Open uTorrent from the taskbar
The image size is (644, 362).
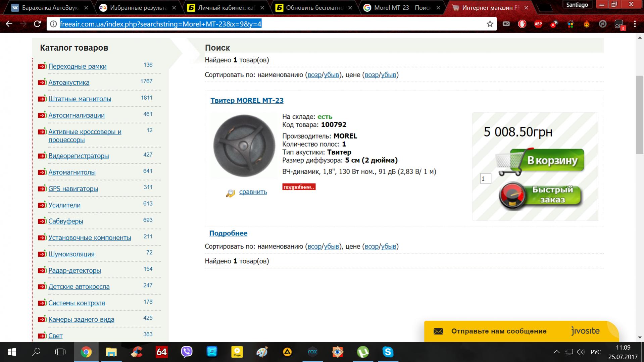(x=362, y=352)
